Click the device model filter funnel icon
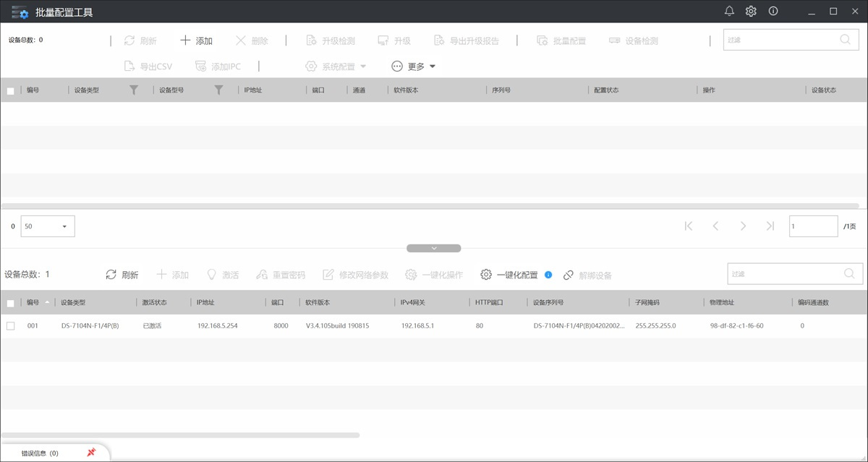868x462 pixels. pyautogui.click(x=218, y=90)
